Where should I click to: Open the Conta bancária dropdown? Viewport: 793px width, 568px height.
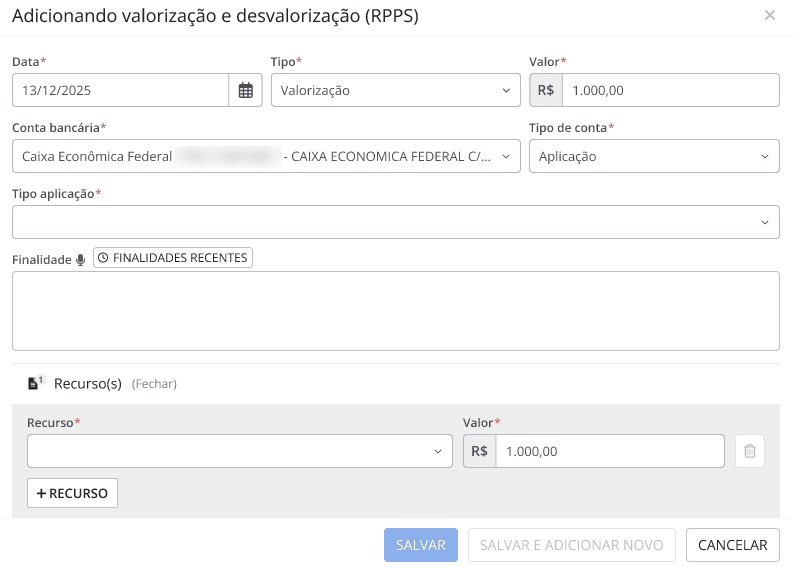[x=266, y=156]
